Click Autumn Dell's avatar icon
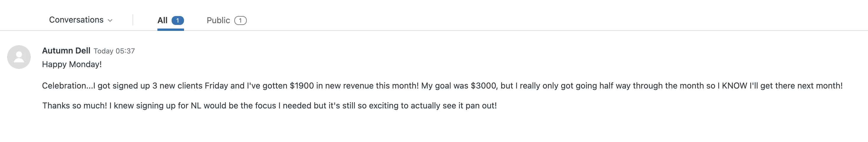 click(19, 57)
